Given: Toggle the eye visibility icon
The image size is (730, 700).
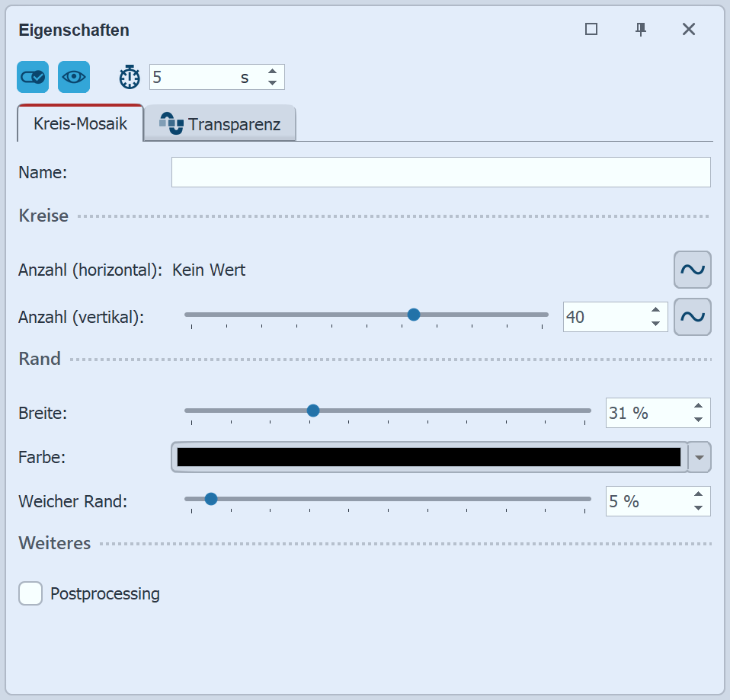Looking at the screenshot, I should tap(74, 77).
